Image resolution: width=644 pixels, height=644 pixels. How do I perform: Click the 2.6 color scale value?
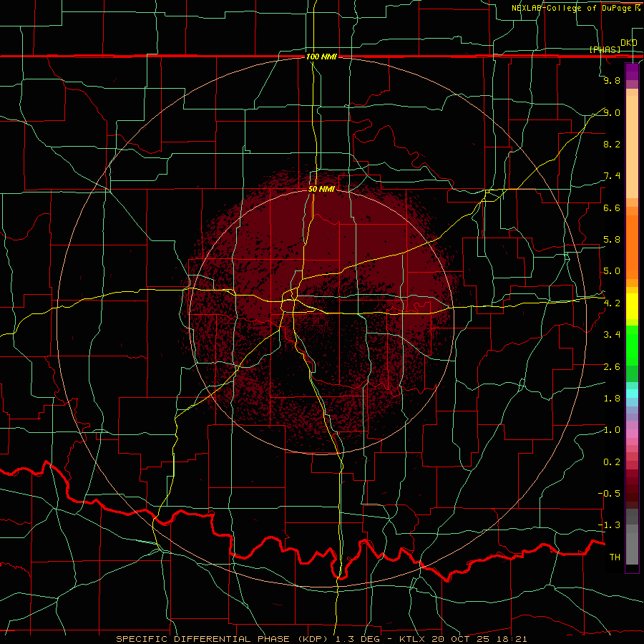(612, 367)
